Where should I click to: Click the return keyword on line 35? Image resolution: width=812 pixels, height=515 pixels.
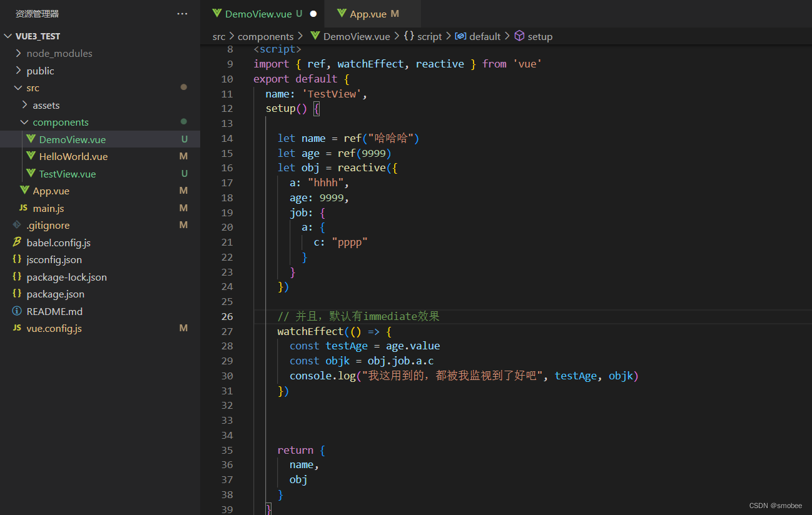click(295, 450)
